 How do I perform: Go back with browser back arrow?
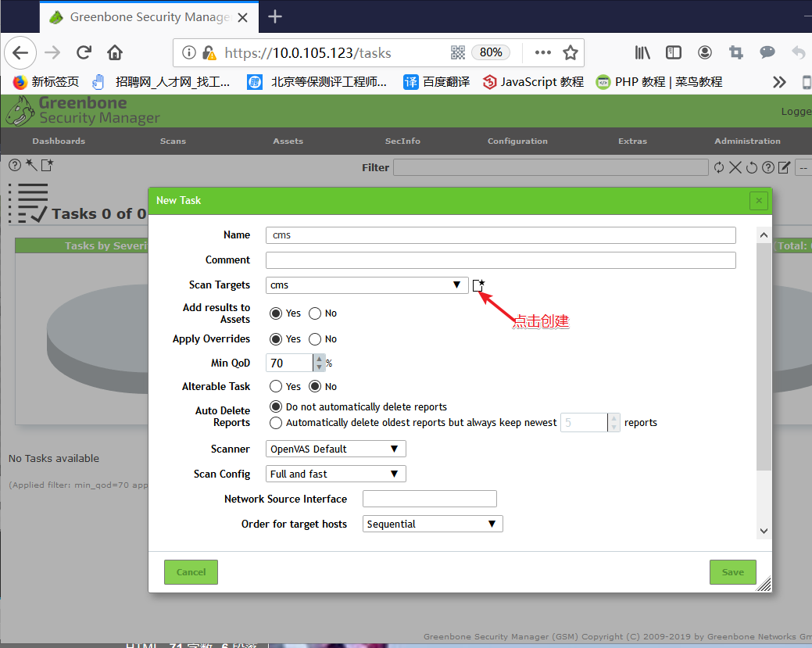point(20,52)
